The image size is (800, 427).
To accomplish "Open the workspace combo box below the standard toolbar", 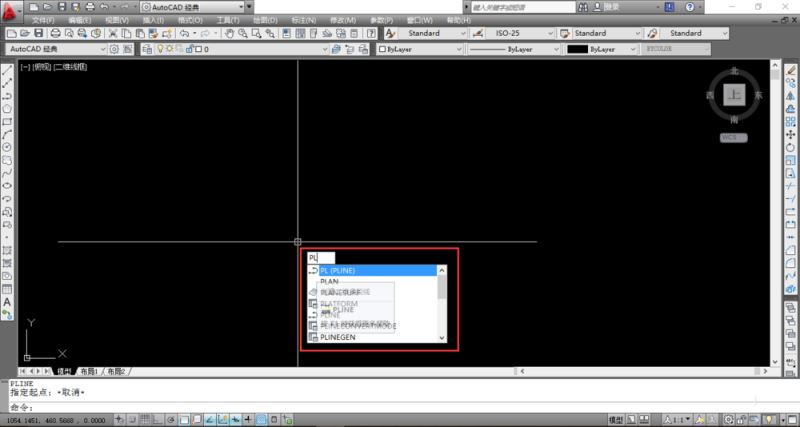I will [57, 49].
